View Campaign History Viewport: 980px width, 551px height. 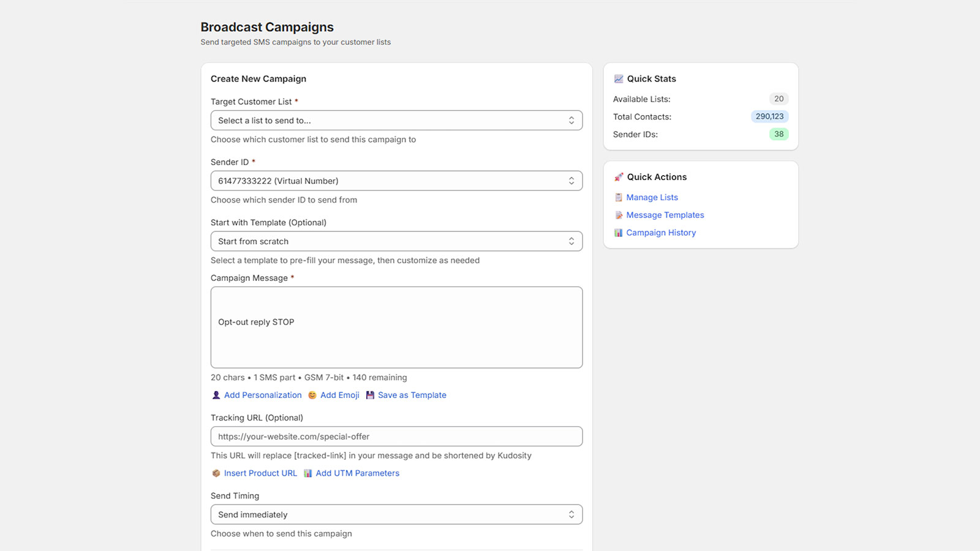pyautogui.click(x=660, y=233)
